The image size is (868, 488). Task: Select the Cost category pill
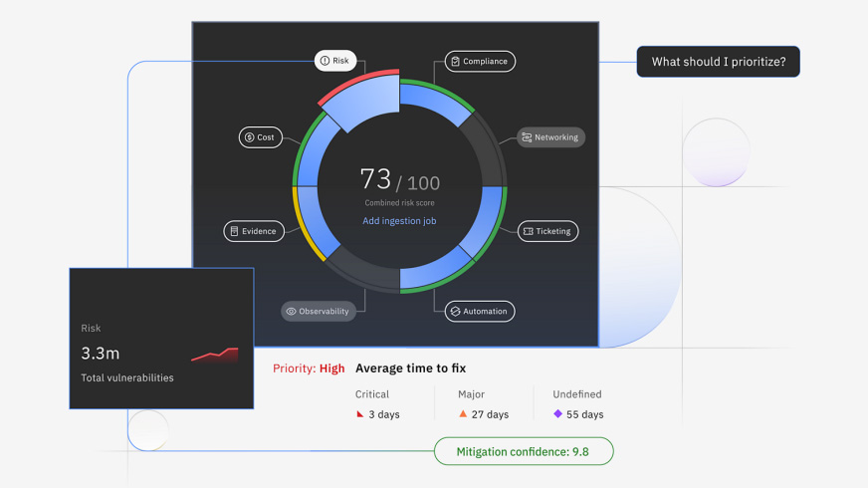[x=260, y=137]
